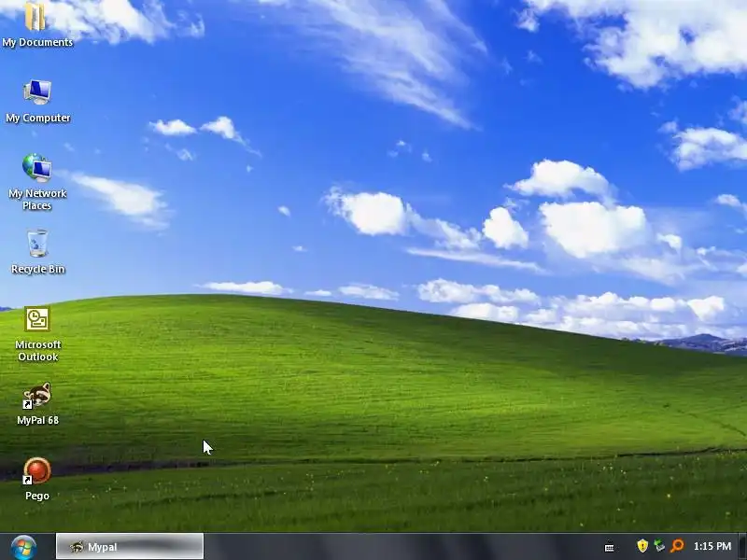The image size is (747, 560).
Task: Open the on-screen keyboard tray icon
Action: click(x=609, y=547)
